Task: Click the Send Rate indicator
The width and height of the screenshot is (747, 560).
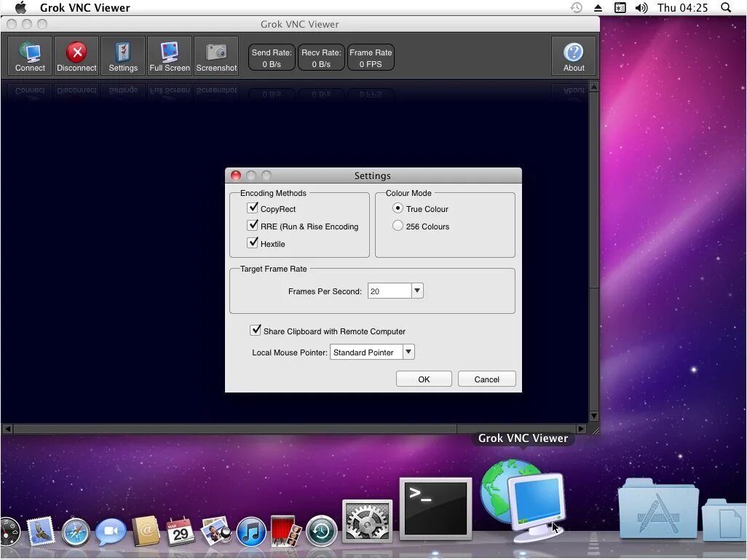Action: (x=272, y=58)
